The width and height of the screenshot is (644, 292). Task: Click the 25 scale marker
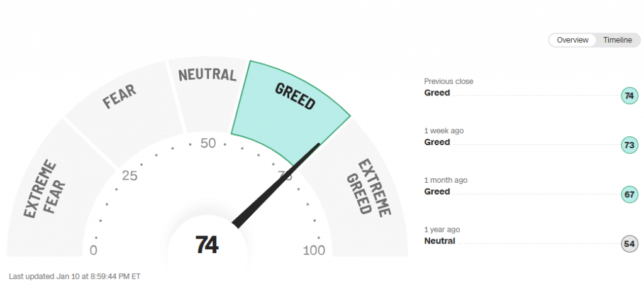(130, 175)
